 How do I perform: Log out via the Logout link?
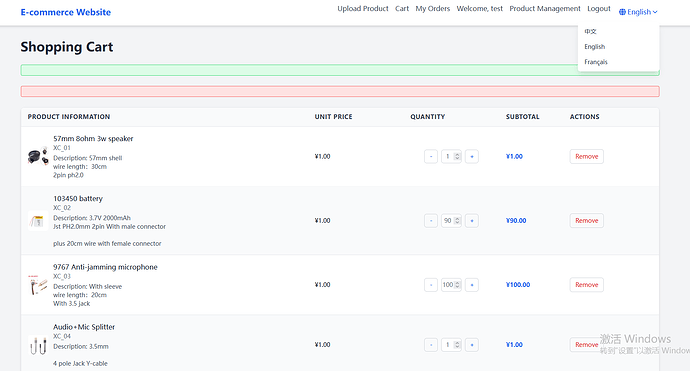tap(599, 8)
